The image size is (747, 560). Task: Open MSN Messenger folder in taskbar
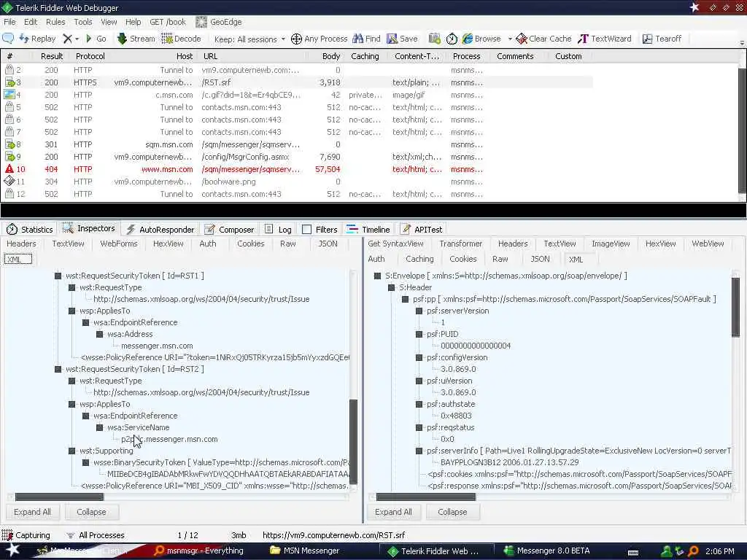[x=305, y=551]
